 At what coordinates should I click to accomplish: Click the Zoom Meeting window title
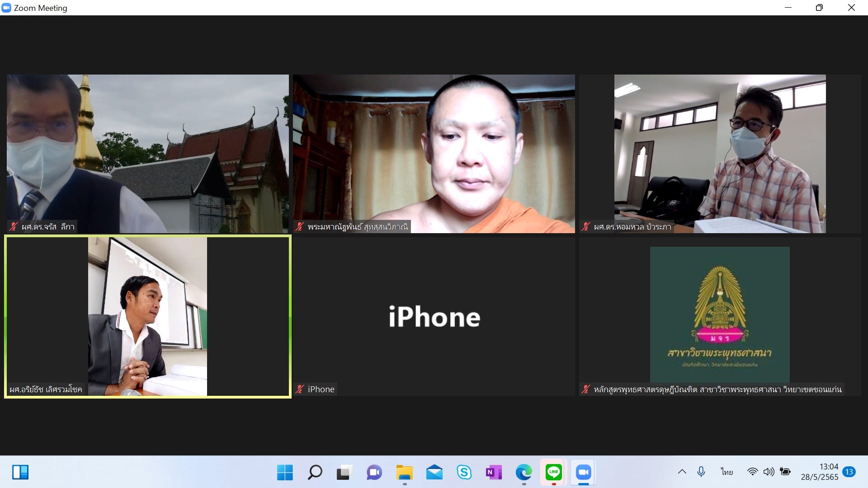click(40, 8)
